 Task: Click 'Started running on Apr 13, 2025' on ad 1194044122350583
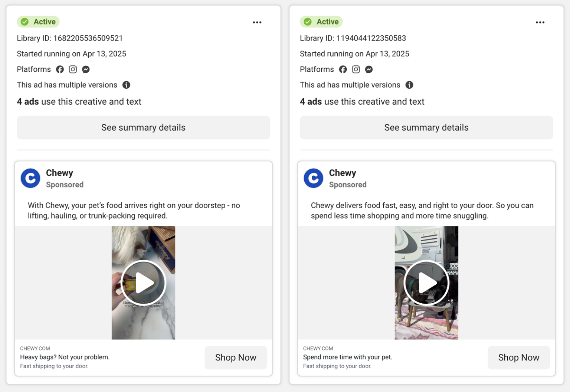pyautogui.click(x=354, y=54)
